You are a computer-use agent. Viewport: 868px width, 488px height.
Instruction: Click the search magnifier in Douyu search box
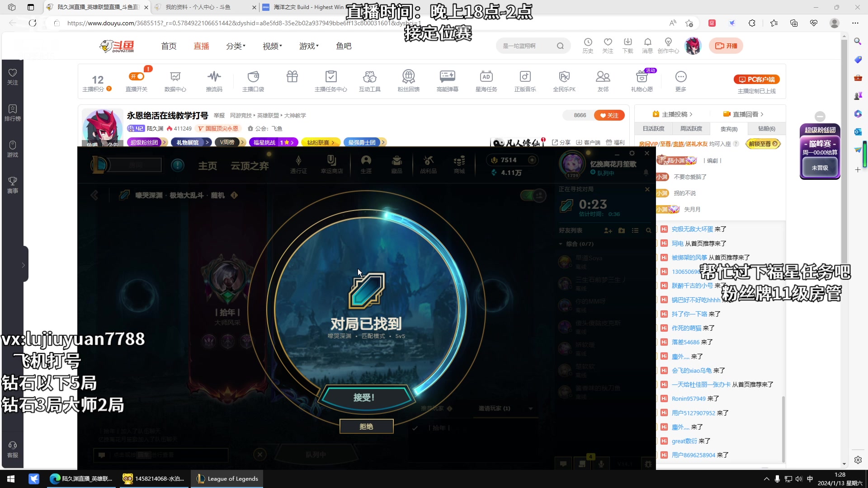coord(560,46)
